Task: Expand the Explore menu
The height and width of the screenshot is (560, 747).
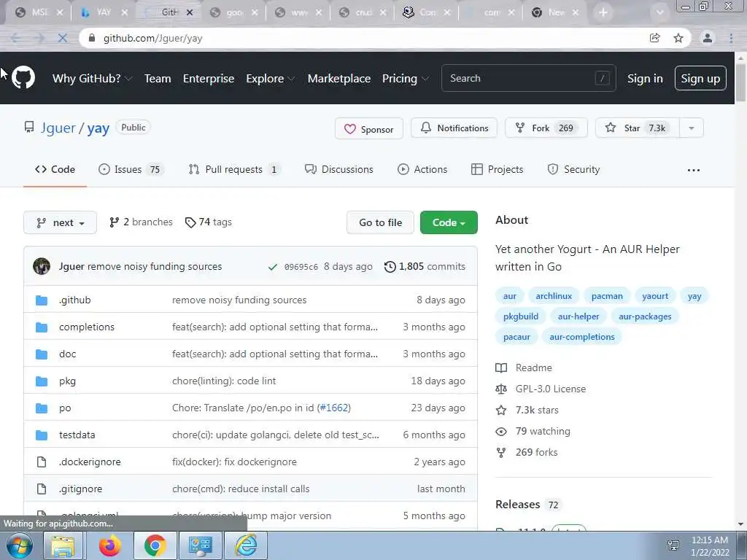Action: 270,79
